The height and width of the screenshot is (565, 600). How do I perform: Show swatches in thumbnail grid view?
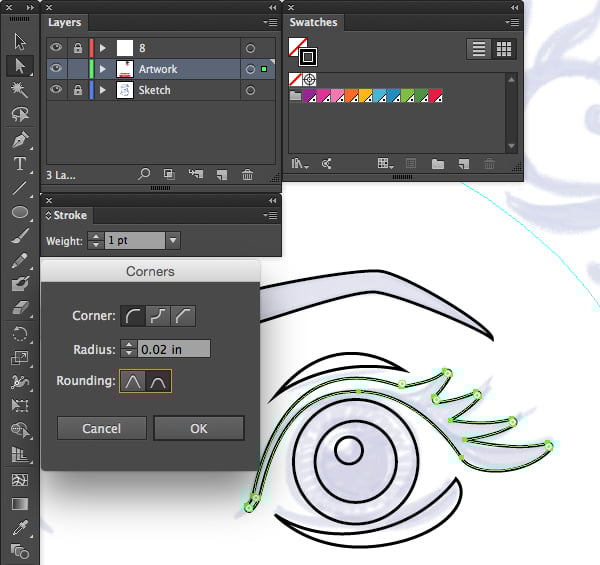(x=504, y=49)
